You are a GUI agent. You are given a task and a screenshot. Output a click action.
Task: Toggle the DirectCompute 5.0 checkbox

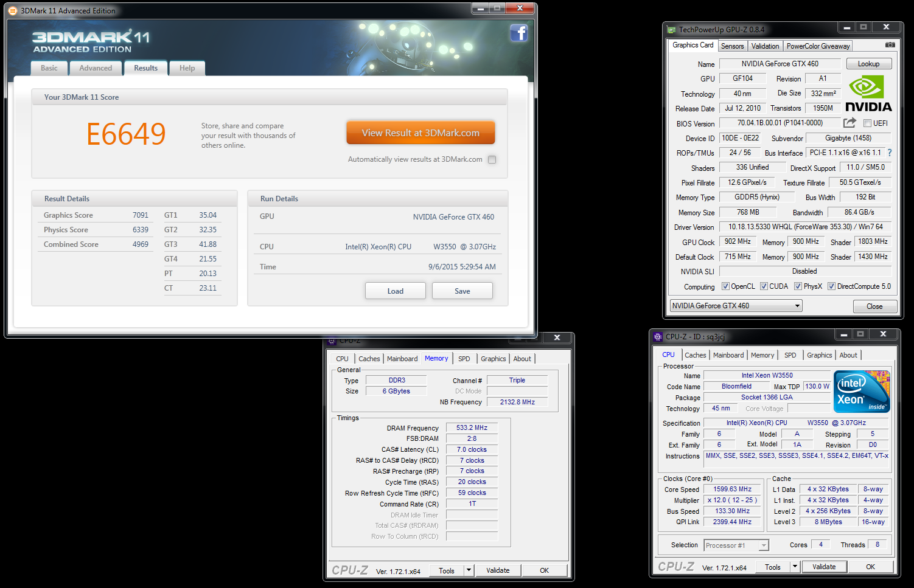pyautogui.click(x=831, y=286)
